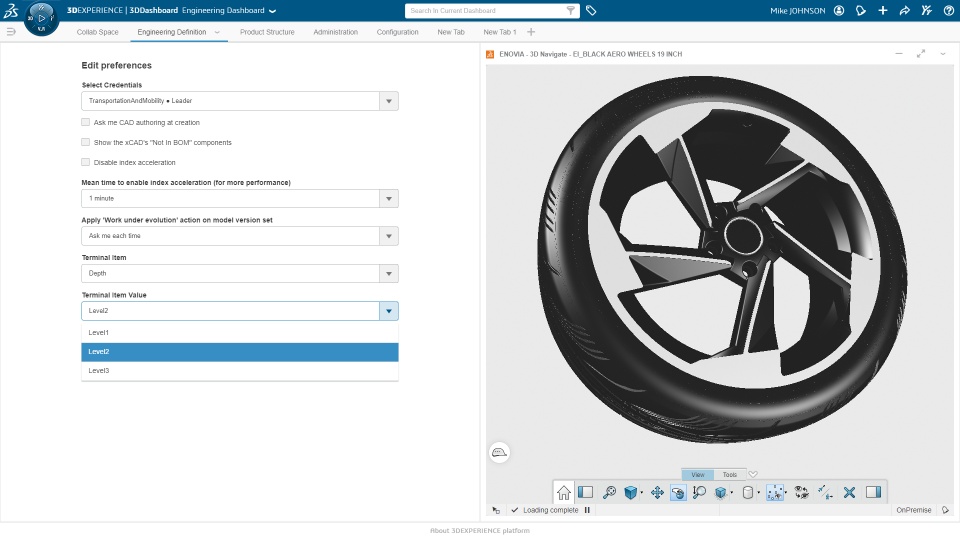Tick 'Disable index acceleration' checkbox
Viewport: 960px width, 540px height.
(x=86, y=162)
